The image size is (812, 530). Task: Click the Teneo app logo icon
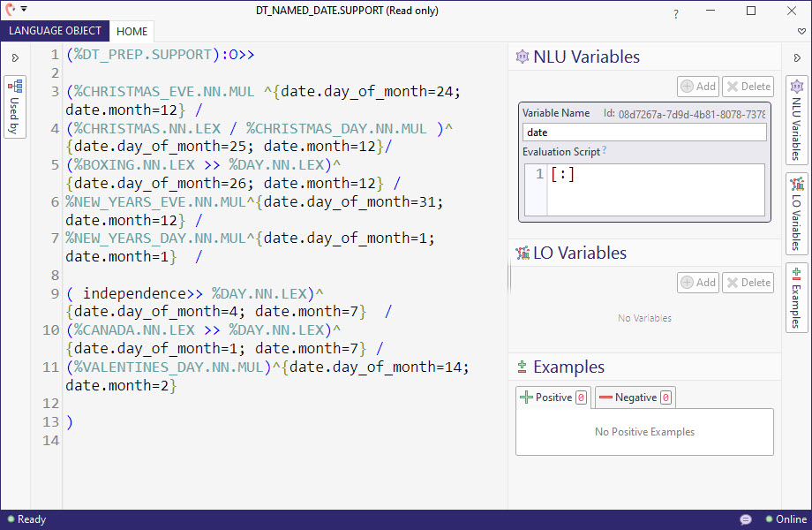[x=10, y=10]
